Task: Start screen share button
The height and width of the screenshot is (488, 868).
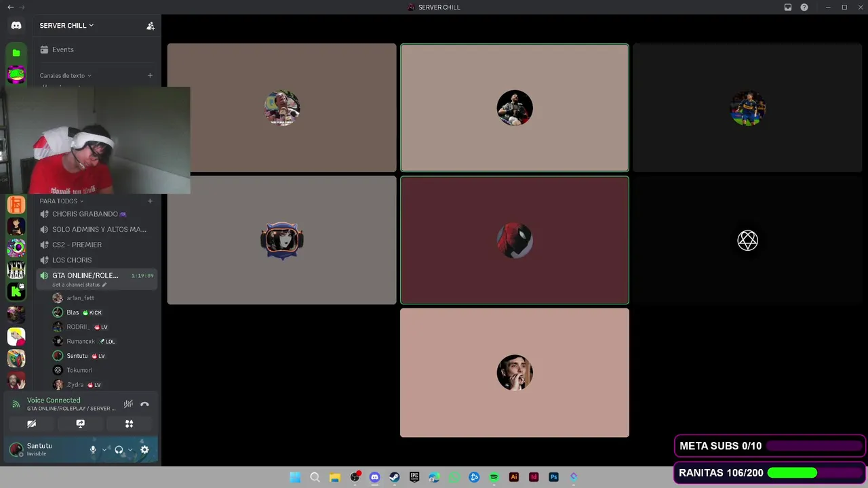Action: pos(80,424)
